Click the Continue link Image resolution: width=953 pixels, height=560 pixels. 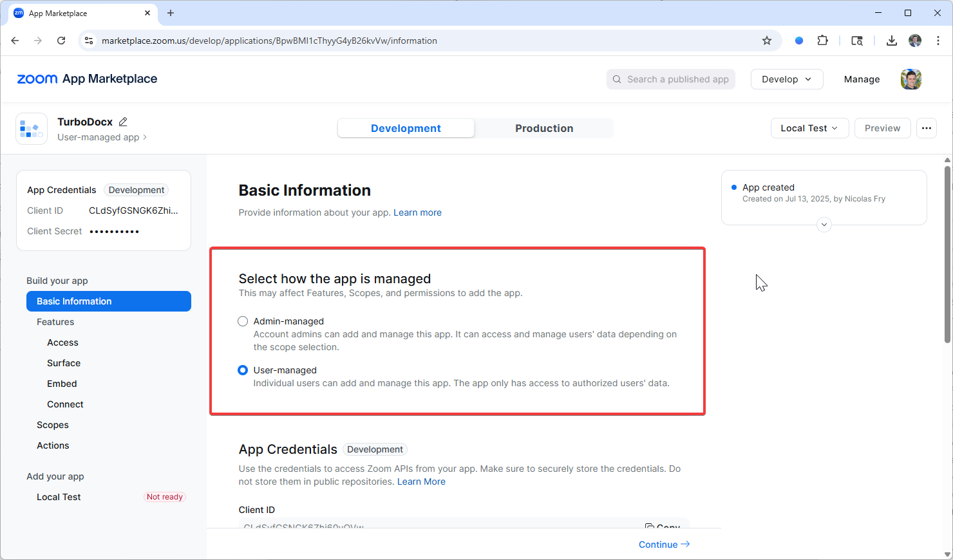[664, 545]
